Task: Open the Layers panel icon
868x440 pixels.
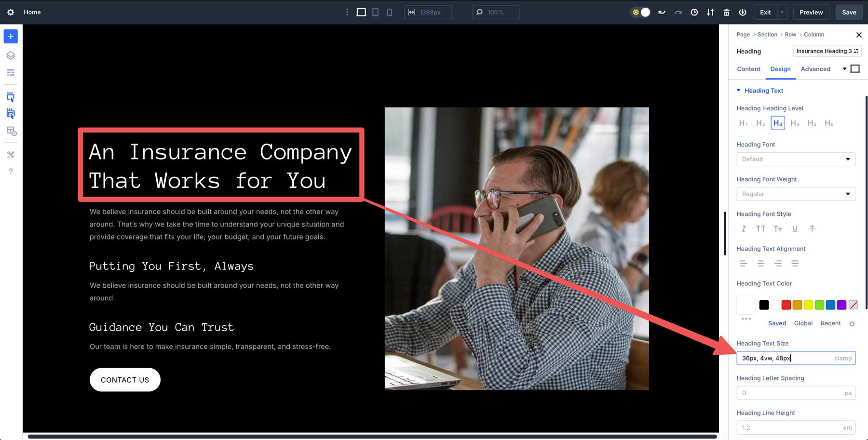Action: (x=11, y=55)
